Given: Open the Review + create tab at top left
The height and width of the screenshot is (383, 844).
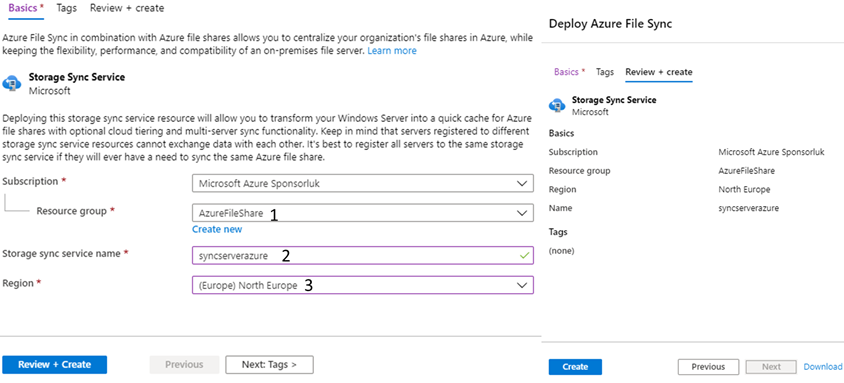Looking at the screenshot, I should [127, 8].
